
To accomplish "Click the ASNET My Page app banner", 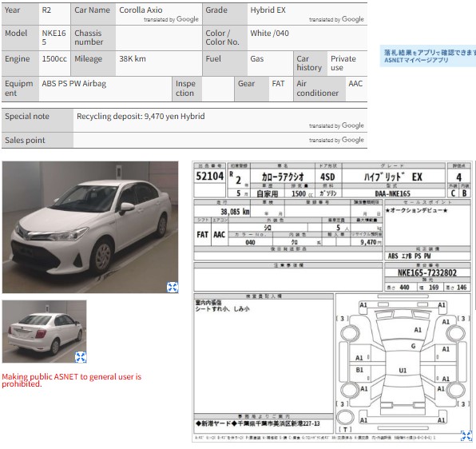I will (428, 56).
